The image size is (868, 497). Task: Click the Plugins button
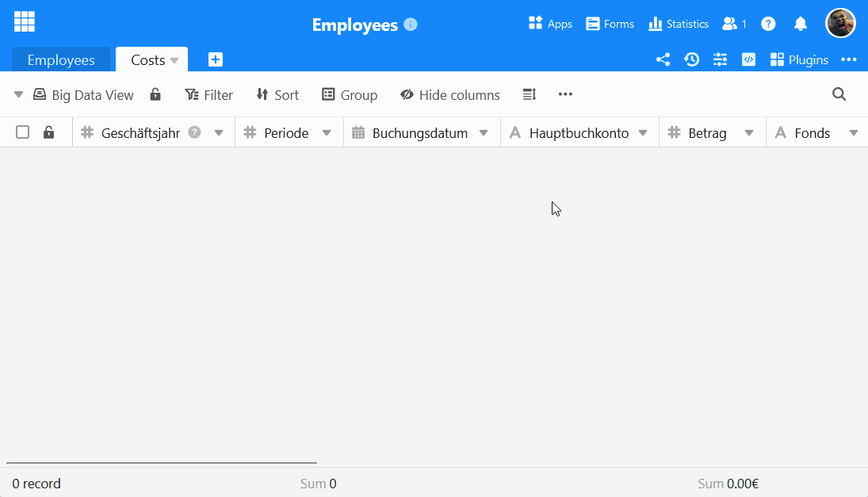(799, 59)
